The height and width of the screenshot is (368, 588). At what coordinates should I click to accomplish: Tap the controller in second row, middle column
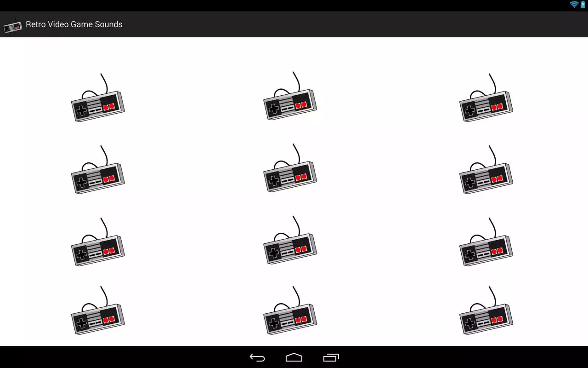(x=290, y=167)
